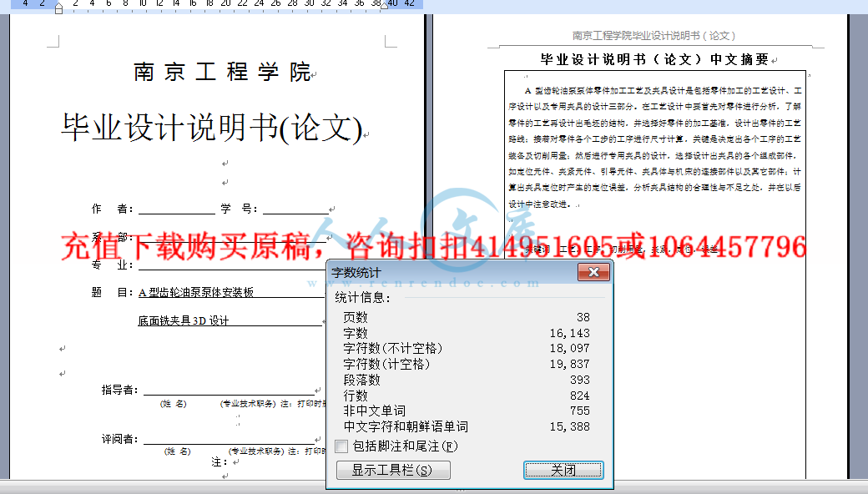Click the 题目 text A型齿轮油泵泵体安装板
The width and height of the screenshot is (868, 494).
[196, 292]
